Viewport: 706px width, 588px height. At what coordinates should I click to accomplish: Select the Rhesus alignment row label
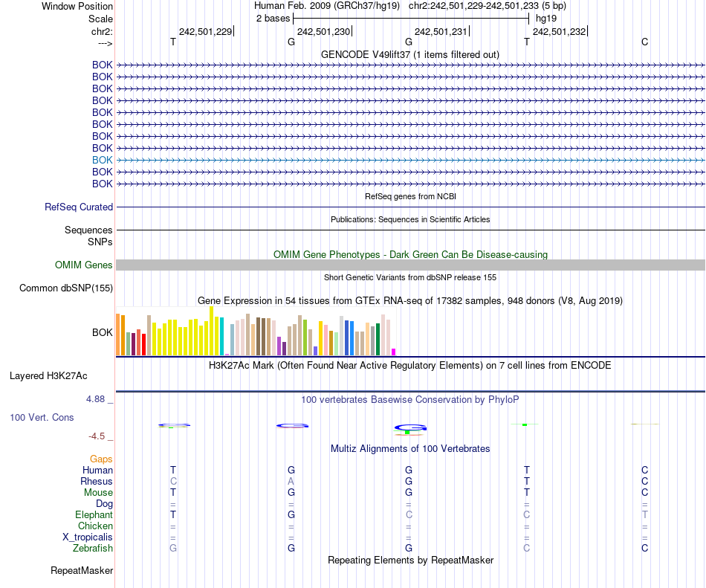(x=97, y=481)
